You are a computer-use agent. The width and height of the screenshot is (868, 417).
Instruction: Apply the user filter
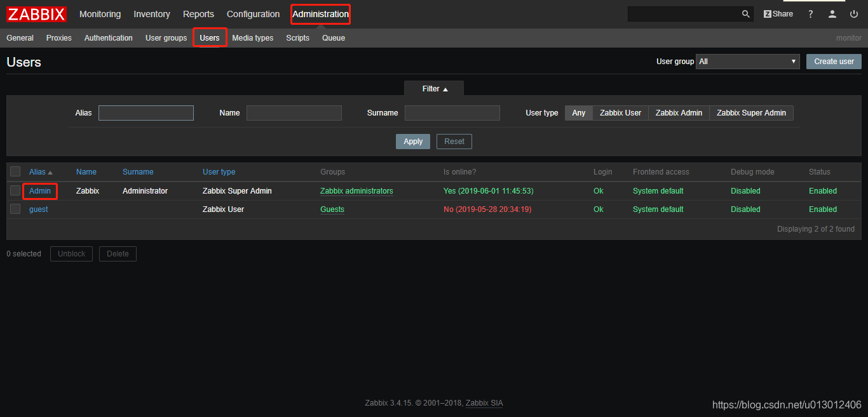tap(413, 142)
